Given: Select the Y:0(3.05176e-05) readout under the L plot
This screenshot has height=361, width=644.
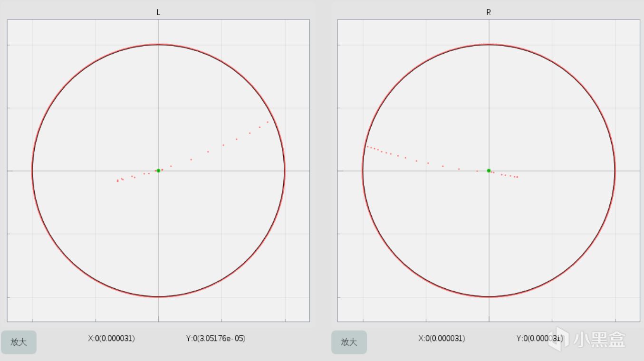Looking at the screenshot, I should (216, 339).
